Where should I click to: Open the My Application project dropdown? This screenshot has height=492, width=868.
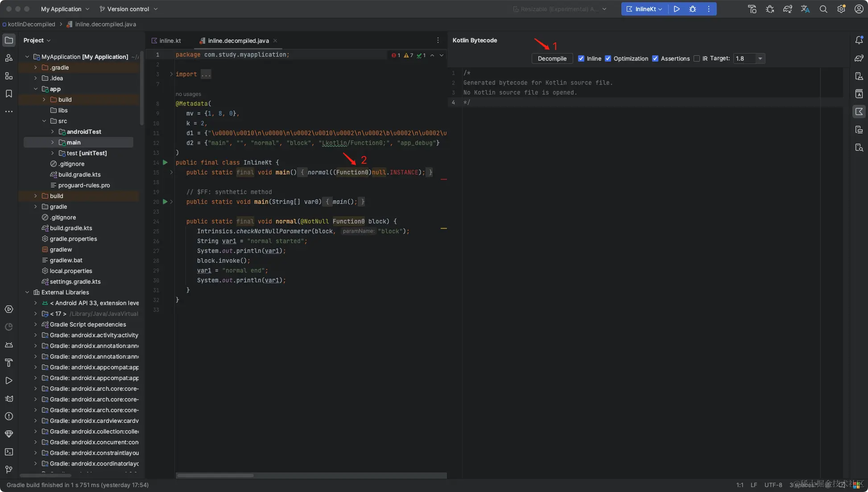tap(65, 9)
